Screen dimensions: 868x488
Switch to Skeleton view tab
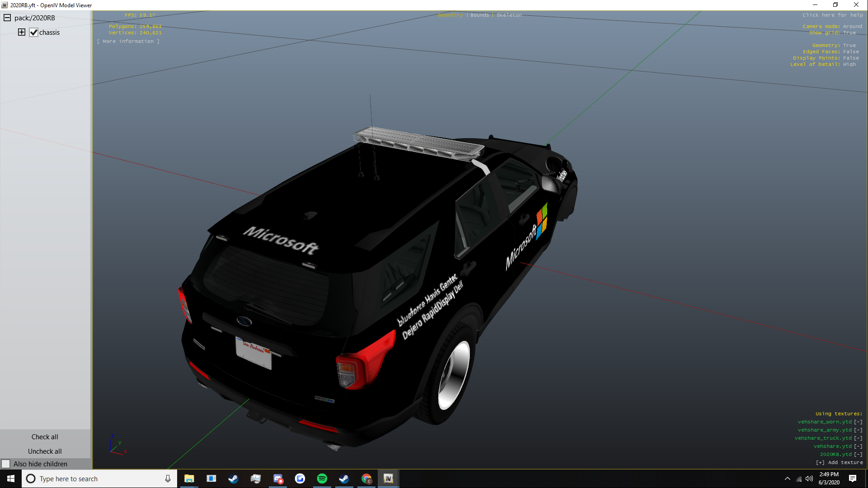coord(509,15)
